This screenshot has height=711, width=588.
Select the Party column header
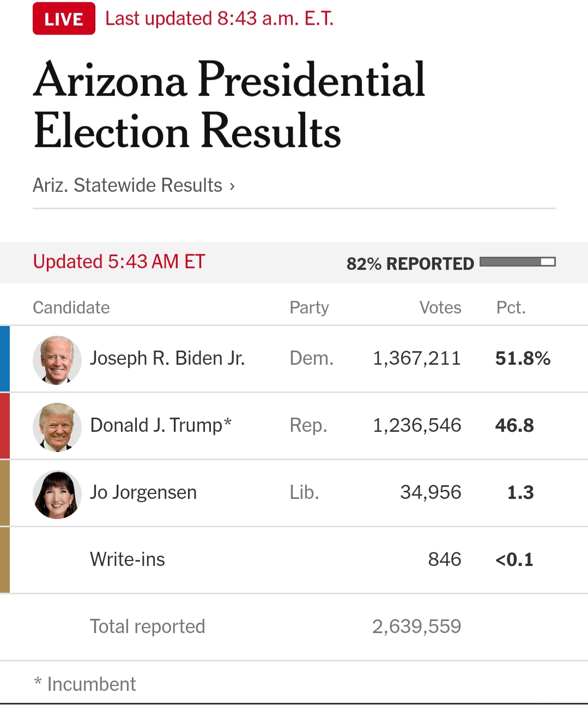click(309, 308)
